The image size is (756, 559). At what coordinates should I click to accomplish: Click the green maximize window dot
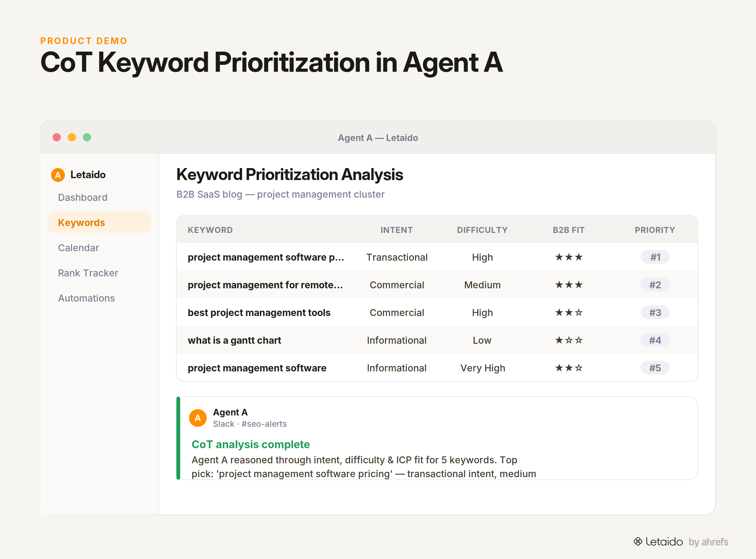tap(87, 137)
